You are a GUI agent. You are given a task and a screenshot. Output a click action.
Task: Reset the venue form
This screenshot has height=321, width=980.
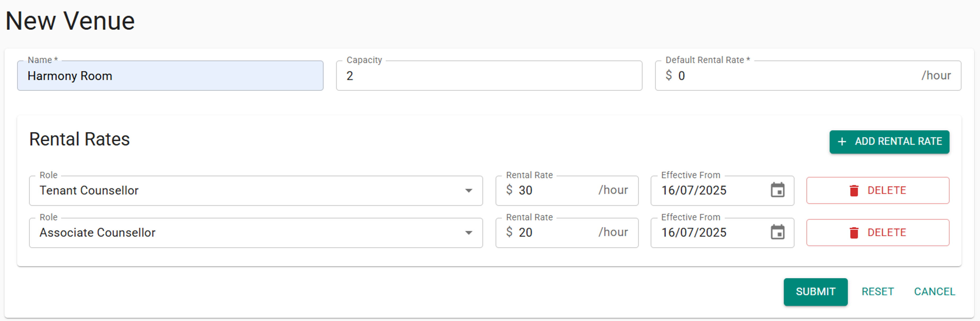pyautogui.click(x=877, y=292)
